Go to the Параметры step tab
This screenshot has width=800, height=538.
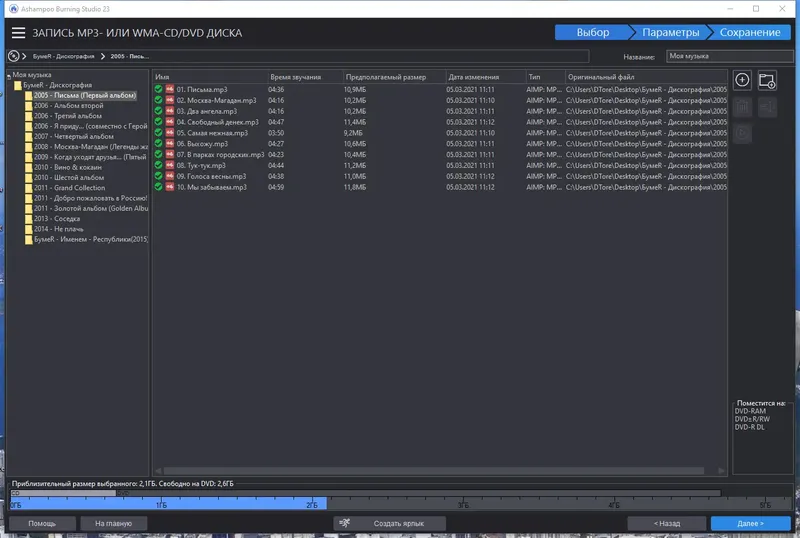[670, 32]
